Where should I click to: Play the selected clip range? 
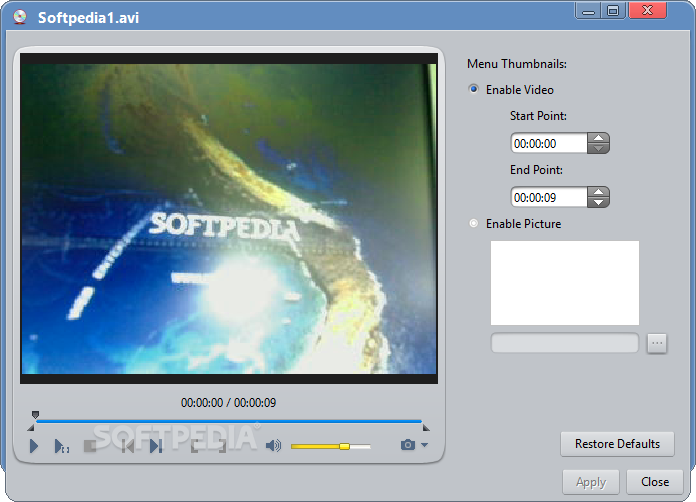click(x=61, y=446)
